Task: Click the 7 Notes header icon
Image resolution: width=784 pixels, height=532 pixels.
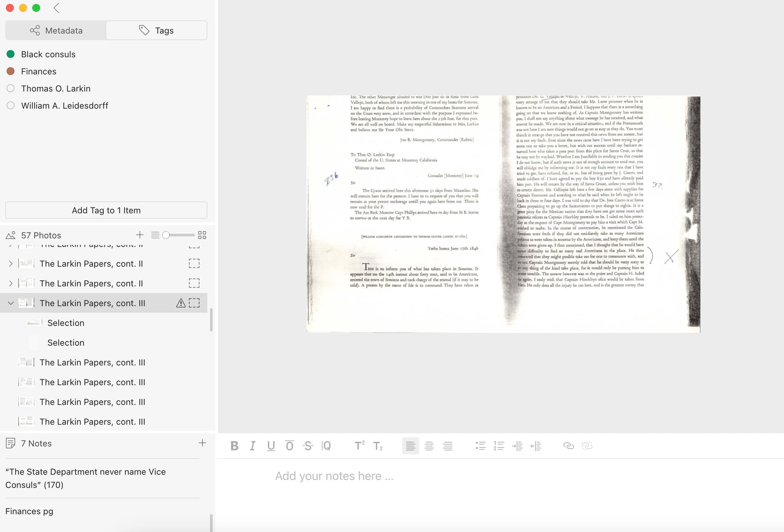Action: 11,443
